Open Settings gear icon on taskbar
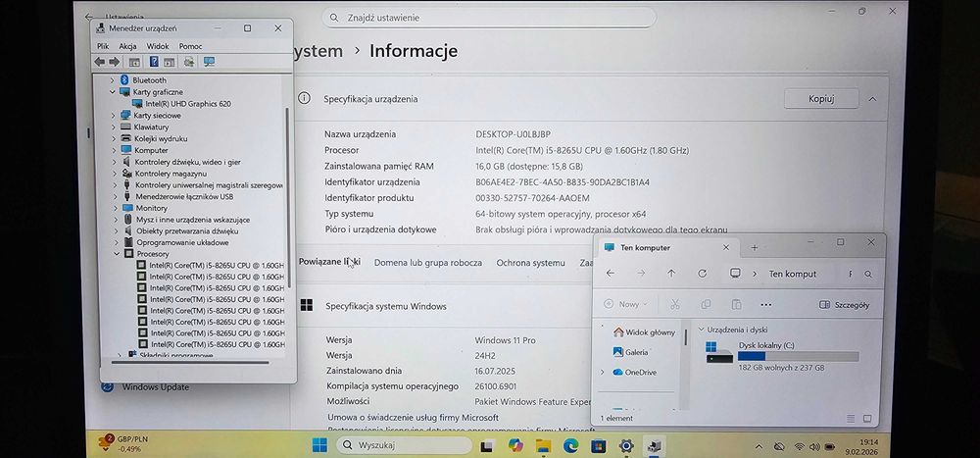The width and height of the screenshot is (980, 458). [x=626, y=445]
